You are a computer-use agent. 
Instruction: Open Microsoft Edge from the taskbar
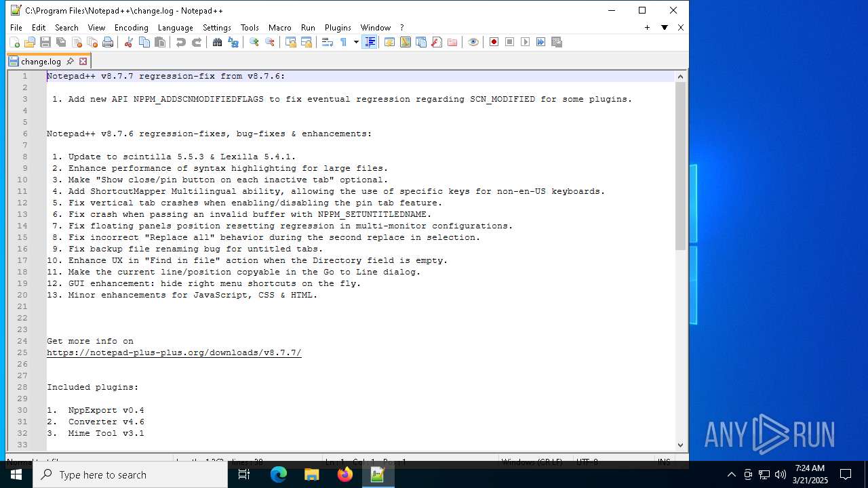(279, 474)
